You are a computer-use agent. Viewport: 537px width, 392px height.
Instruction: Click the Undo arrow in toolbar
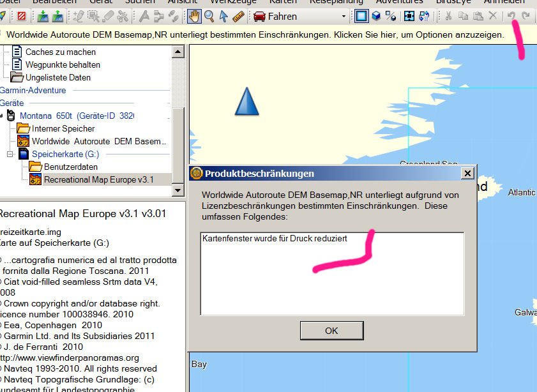511,17
